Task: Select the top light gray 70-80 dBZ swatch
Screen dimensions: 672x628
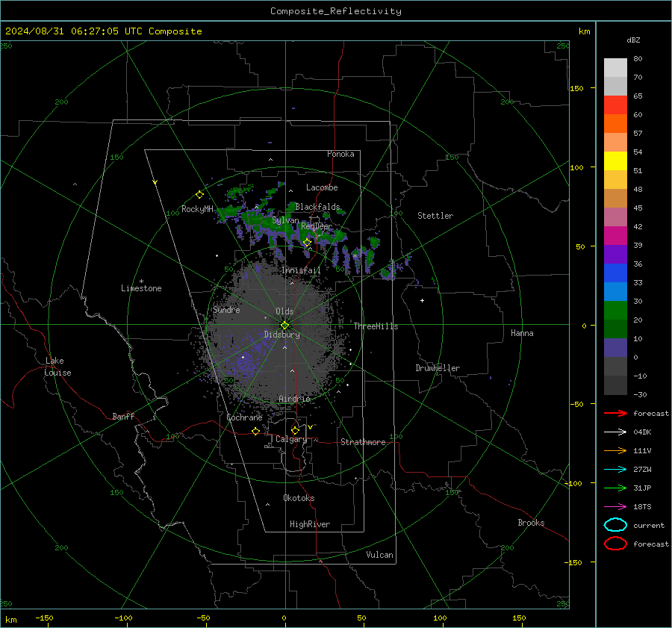Action: (615, 68)
